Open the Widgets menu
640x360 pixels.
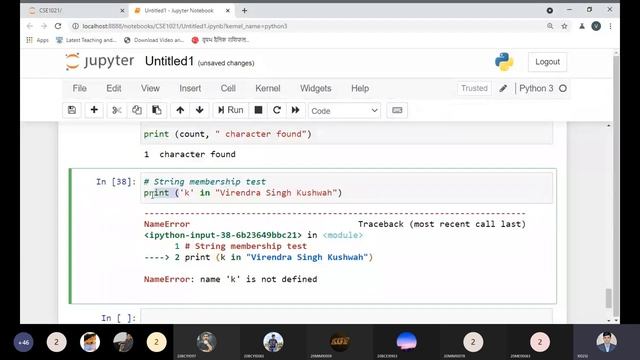(316, 89)
